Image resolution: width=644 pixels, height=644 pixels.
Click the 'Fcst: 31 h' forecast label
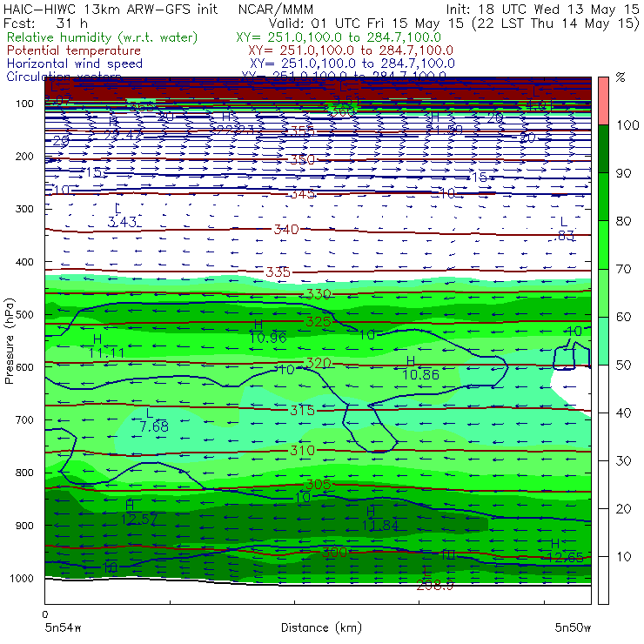click(45, 23)
